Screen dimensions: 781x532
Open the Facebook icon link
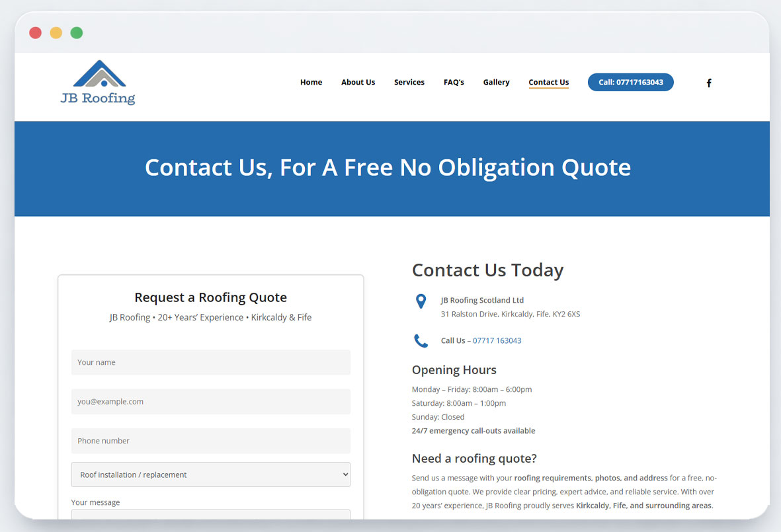pyautogui.click(x=709, y=83)
